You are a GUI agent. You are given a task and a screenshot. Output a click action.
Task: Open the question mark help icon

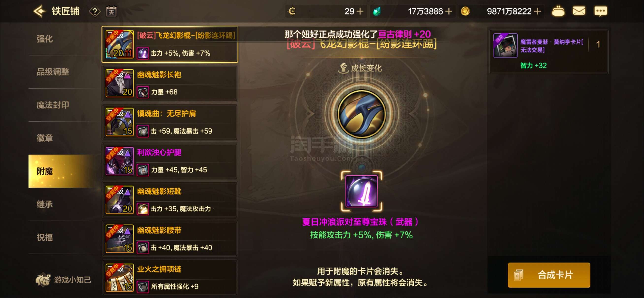(95, 11)
